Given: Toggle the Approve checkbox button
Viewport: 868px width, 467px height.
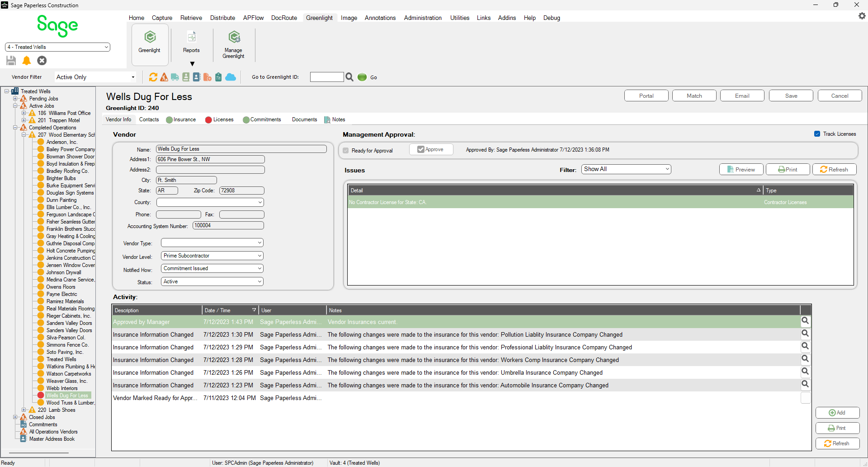Looking at the screenshot, I should click(x=431, y=149).
